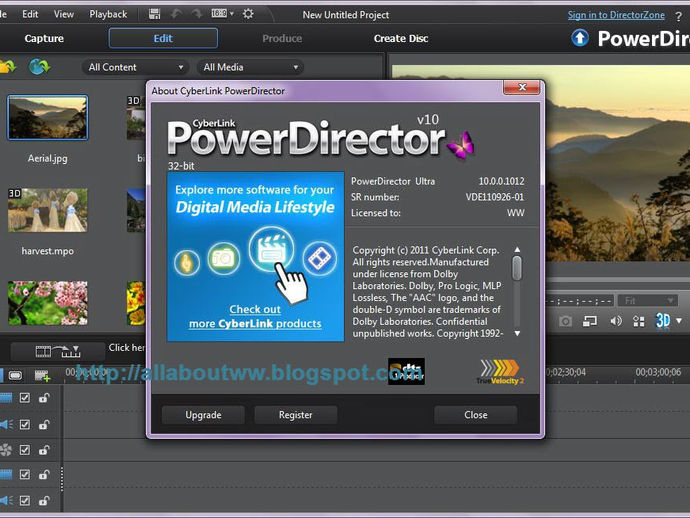
Task: Click the blue upgrade arrow beside PowerDirector logo
Action: [x=580, y=38]
